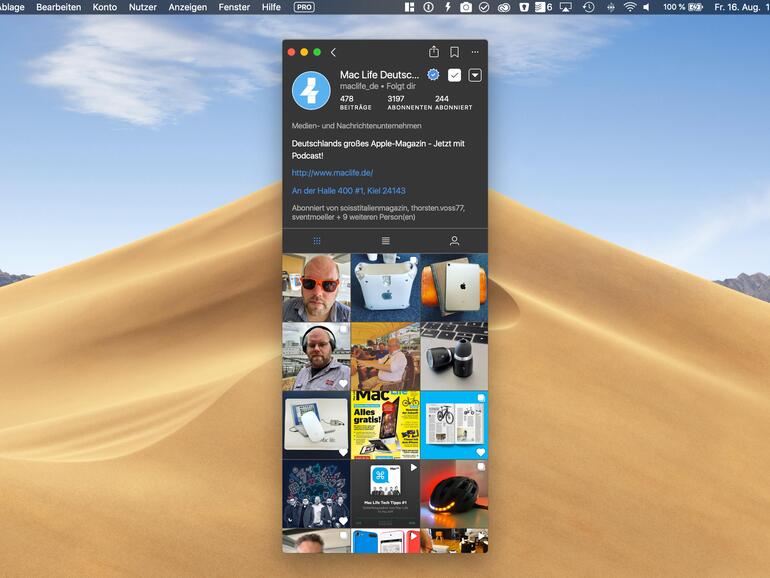Viewport: 770px width, 578px height.
Task: Open 244 Abonniert list
Action: [453, 103]
